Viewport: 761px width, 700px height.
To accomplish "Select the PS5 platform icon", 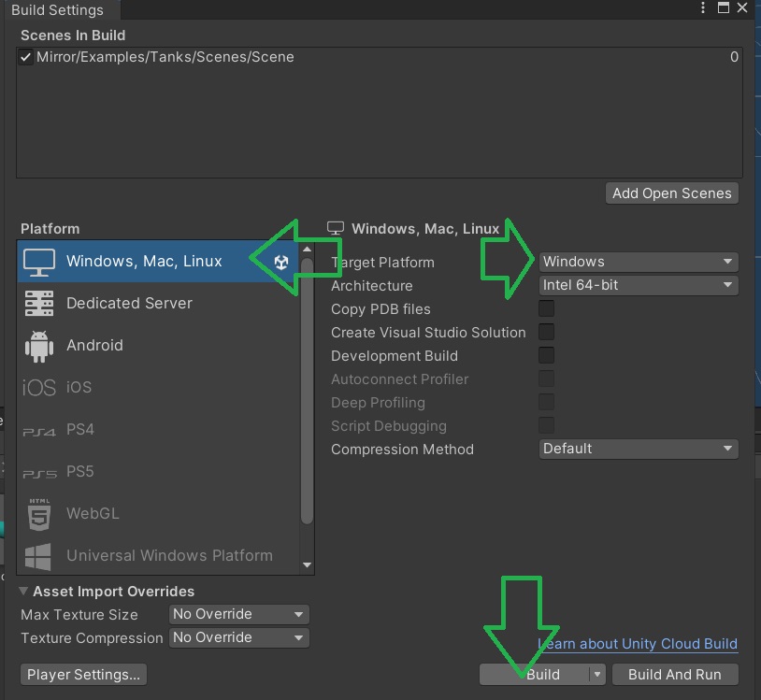I will [38, 471].
